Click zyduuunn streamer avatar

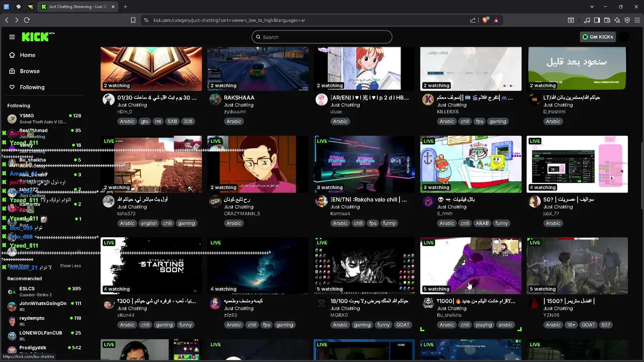(x=215, y=99)
